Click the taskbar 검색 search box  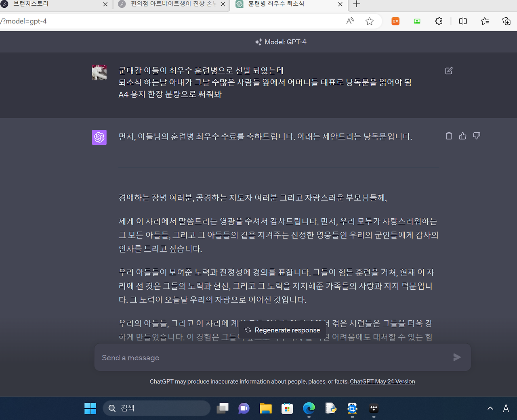tap(157, 408)
